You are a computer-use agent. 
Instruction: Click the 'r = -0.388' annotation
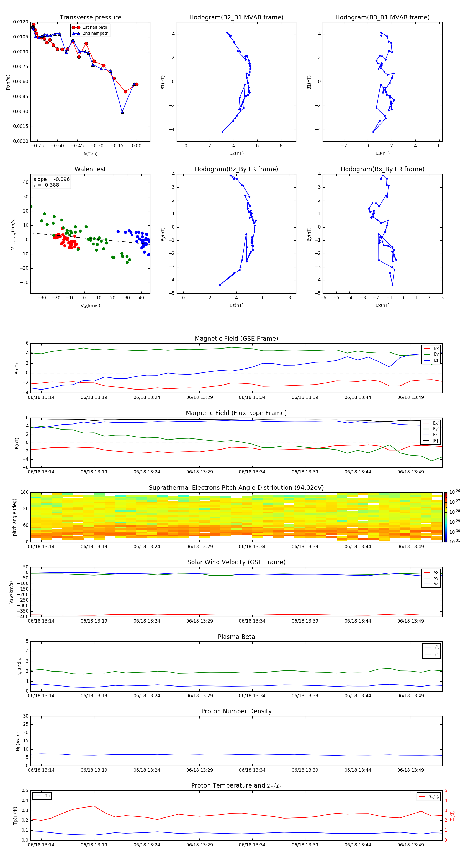point(46,185)
